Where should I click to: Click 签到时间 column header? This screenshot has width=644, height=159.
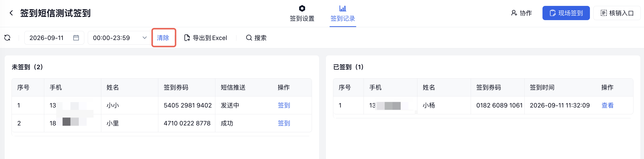click(x=542, y=87)
